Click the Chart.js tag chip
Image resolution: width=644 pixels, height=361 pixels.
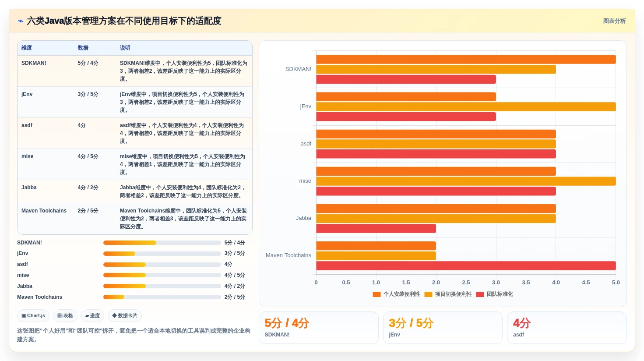point(33,315)
